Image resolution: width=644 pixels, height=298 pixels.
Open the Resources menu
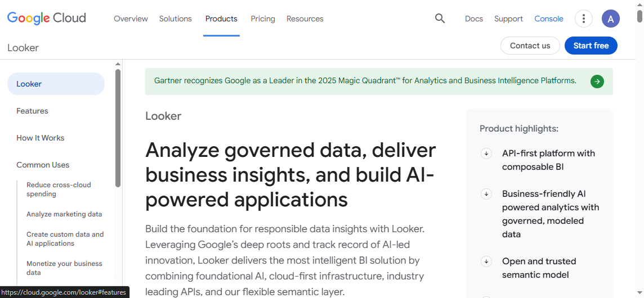tap(305, 19)
